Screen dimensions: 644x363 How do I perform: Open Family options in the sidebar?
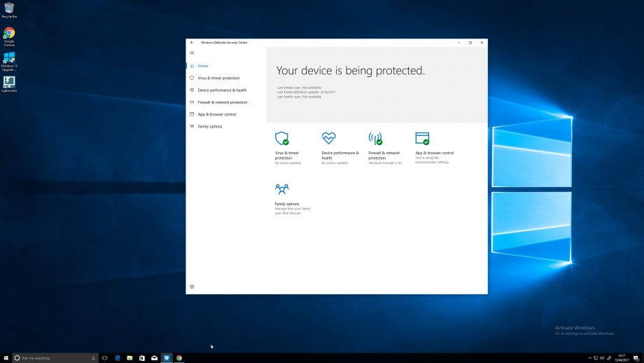click(210, 127)
